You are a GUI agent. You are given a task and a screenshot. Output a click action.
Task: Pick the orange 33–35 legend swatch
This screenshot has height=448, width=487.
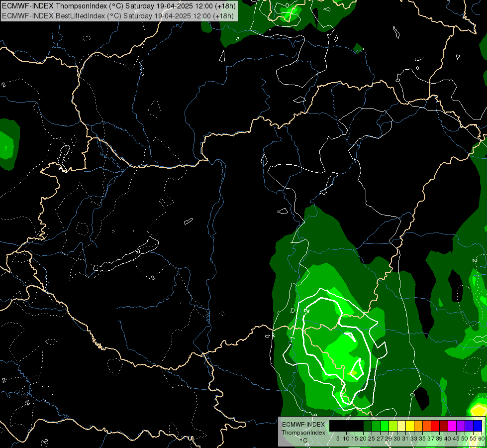[418, 426]
